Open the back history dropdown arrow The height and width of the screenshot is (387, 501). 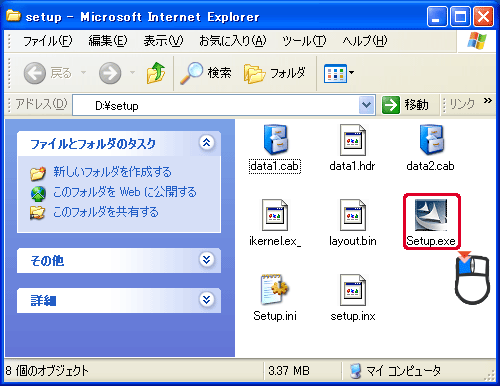click(84, 72)
